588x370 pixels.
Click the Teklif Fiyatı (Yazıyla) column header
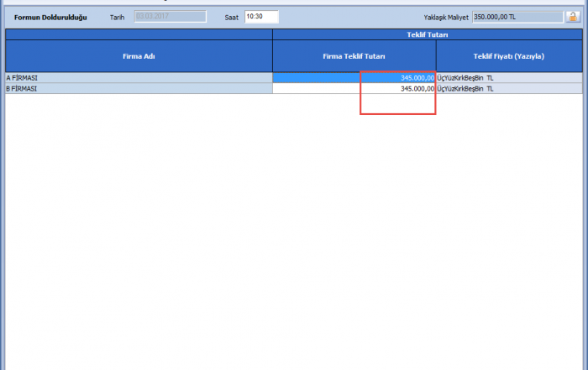pyautogui.click(x=509, y=56)
